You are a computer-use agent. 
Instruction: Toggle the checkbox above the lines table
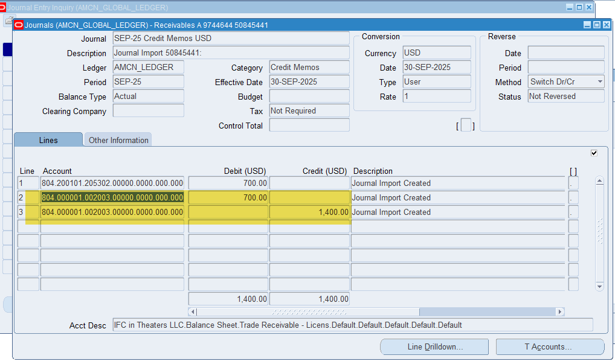tap(594, 153)
